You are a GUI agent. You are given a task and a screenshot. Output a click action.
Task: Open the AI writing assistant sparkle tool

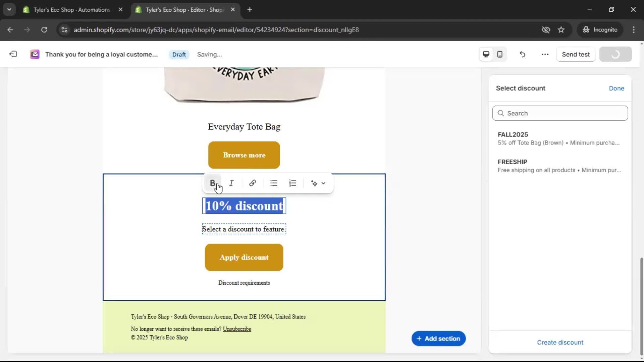point(313,183)
